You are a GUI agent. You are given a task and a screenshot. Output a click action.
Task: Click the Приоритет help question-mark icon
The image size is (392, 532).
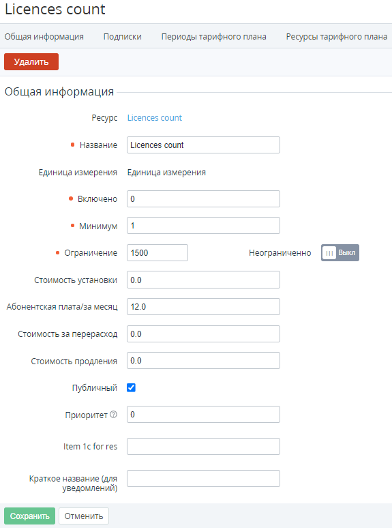[114, 414]
